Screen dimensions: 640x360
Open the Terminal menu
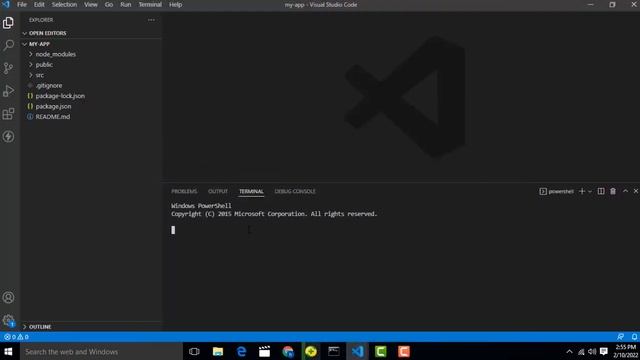click(x=150, y=4)
